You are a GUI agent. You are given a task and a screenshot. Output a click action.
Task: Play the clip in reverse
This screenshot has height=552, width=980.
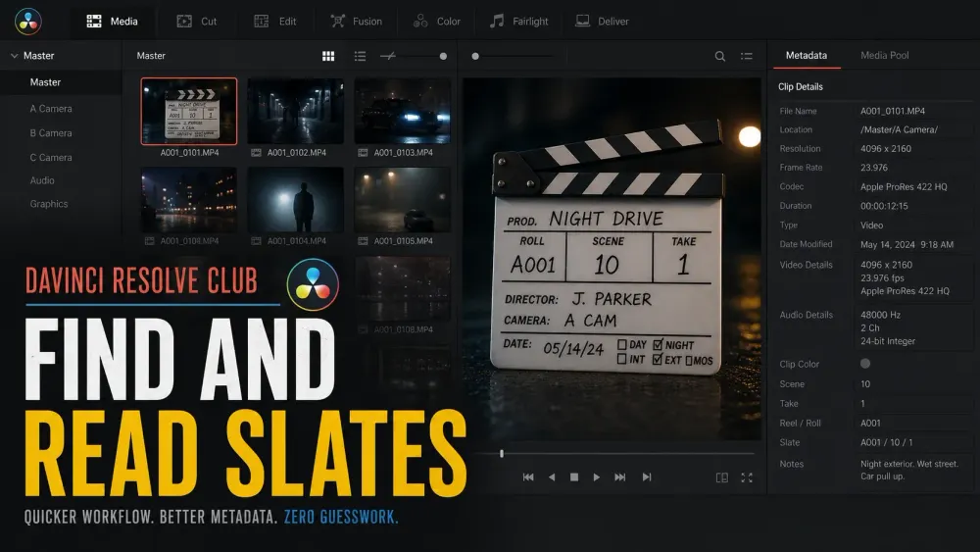click(551, 477)
